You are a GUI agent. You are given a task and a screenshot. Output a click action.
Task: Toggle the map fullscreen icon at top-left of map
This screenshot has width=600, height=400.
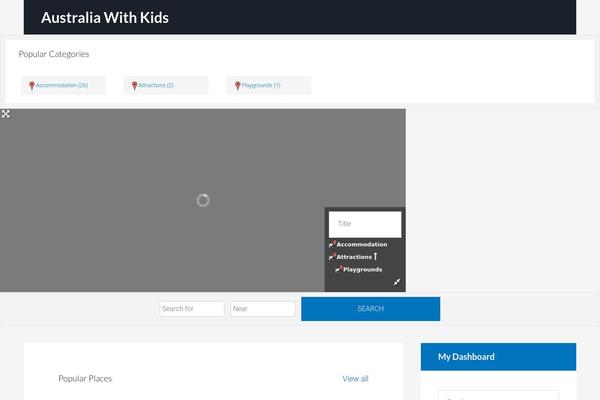[6, 114]
